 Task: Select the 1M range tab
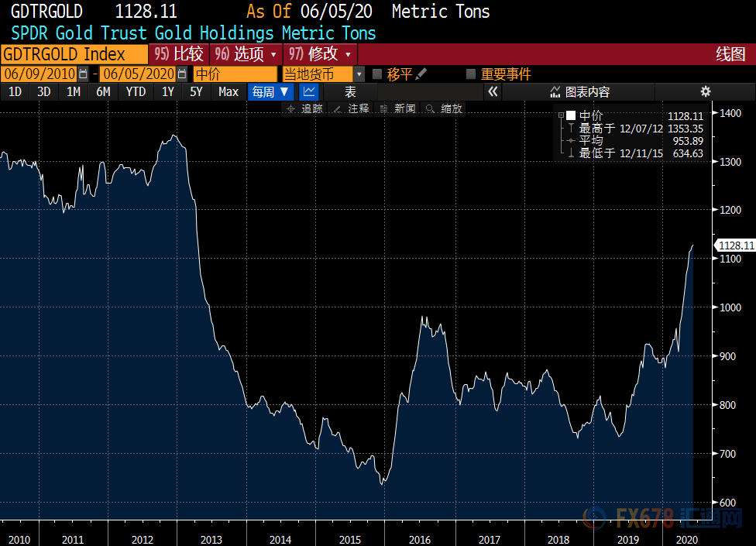coord(74,91)
